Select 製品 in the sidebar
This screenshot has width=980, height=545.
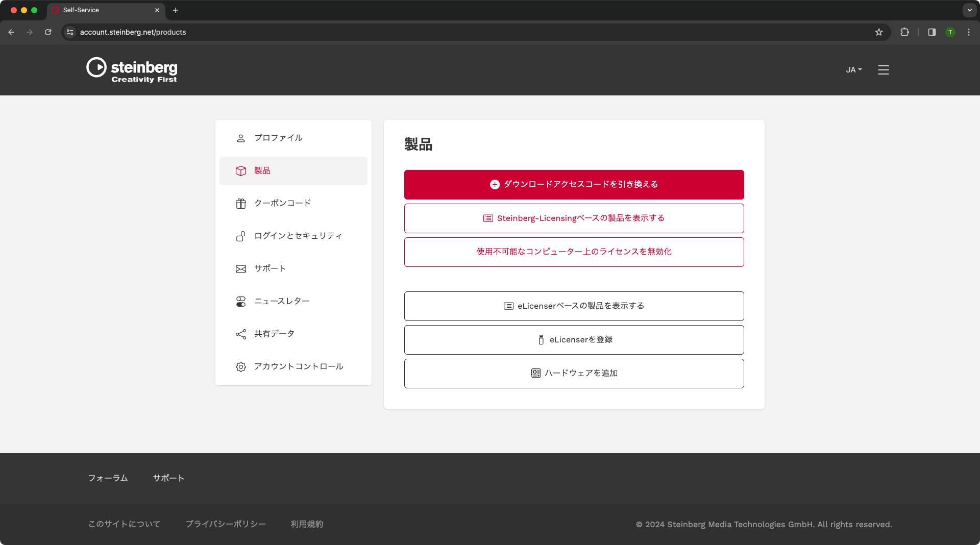point(293,170)
